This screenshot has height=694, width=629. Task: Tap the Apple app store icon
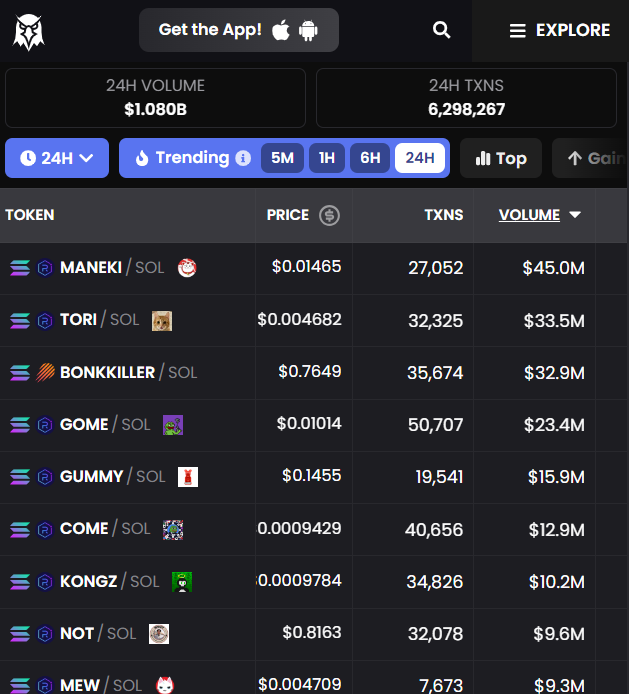(x=281, y=30)
